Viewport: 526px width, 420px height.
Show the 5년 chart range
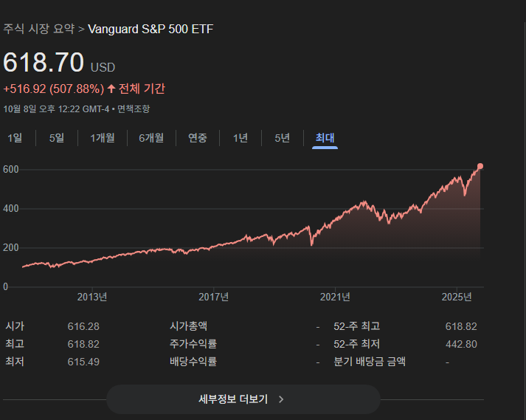[x=282, y=137]
